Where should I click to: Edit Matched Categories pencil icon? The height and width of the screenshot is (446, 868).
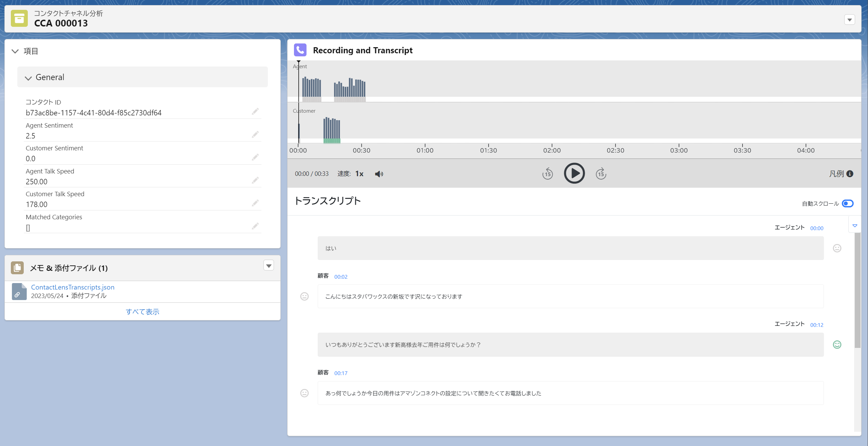255,226
